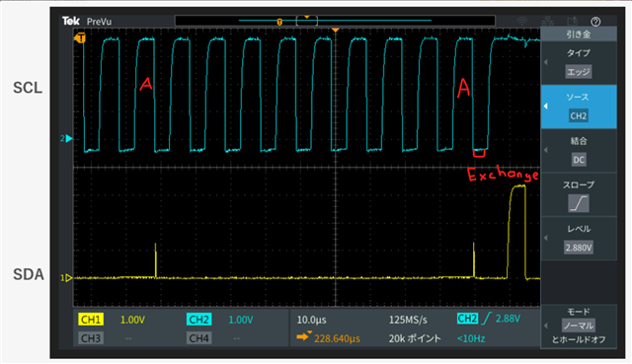This screenshot has height=364, width=632.
Task: Click the CH1 1.00V scale readout
Action: point(132,320)
